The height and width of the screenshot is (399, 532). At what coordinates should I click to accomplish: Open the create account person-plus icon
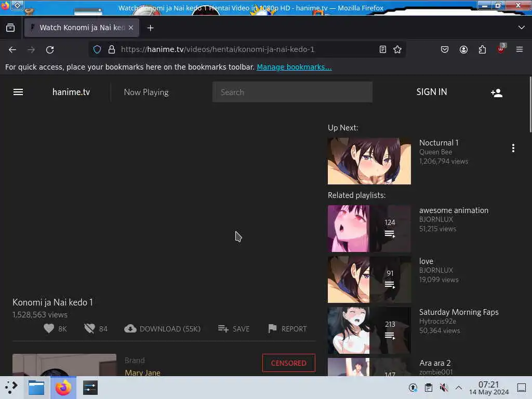(497, 92)
